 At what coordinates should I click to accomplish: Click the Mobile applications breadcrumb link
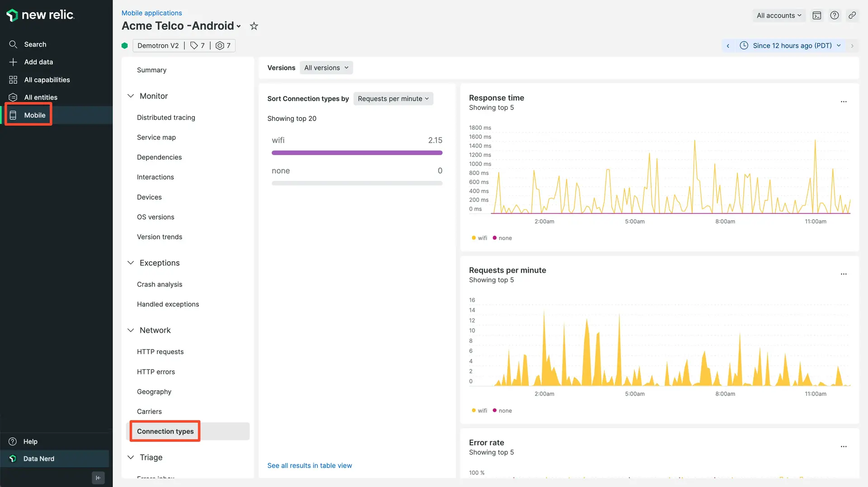pyautogui.click(x=151, y=13)
